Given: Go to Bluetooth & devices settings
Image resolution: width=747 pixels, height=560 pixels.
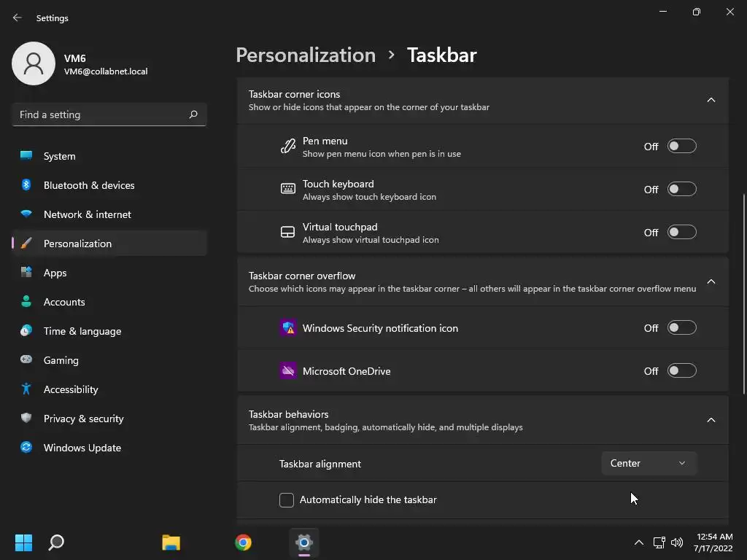Looking at the screenshot, I should (88, 185).
